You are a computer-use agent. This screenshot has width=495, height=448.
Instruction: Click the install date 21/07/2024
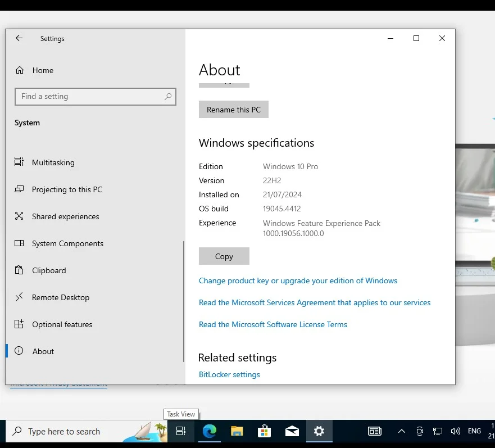(282, 194)
